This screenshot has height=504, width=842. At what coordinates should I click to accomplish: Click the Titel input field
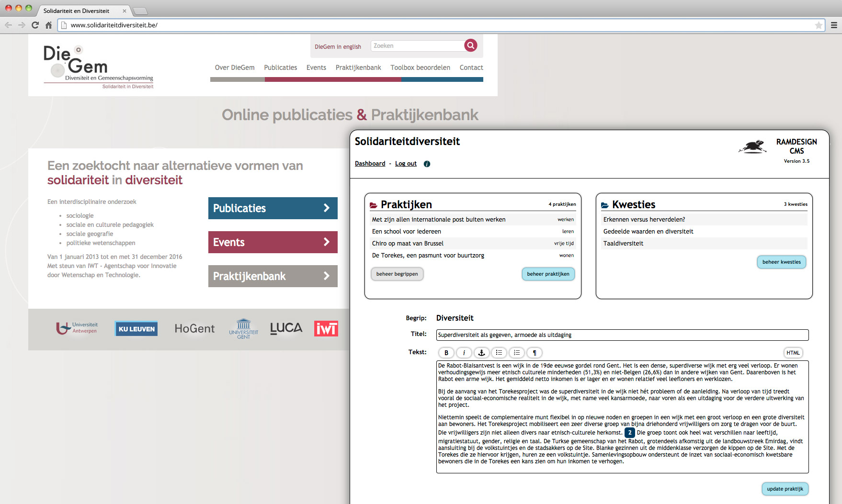pyautogui.click(x=622, y=335)
